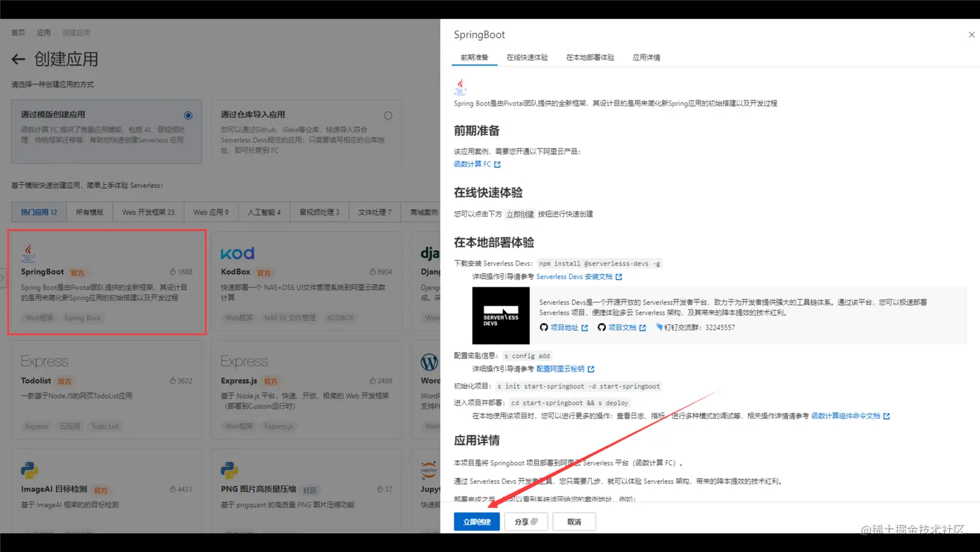Click the 取消 button
Viewport: 980px width, 552px height.
click(x=573, y=522)
